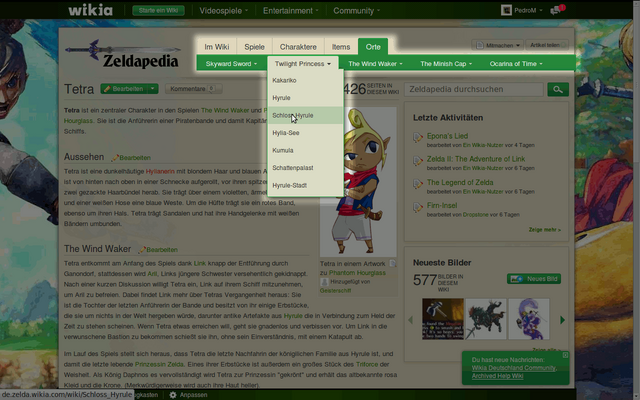Click the search magnifier button
This screenshot has height=400, width=640.
tap(558, 89)
